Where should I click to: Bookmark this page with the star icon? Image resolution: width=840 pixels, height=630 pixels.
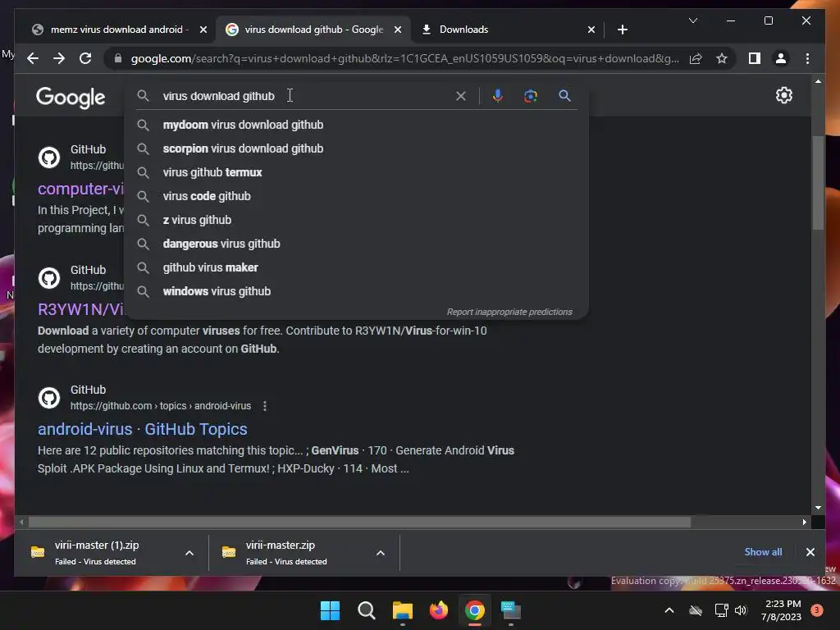(722, 58)
